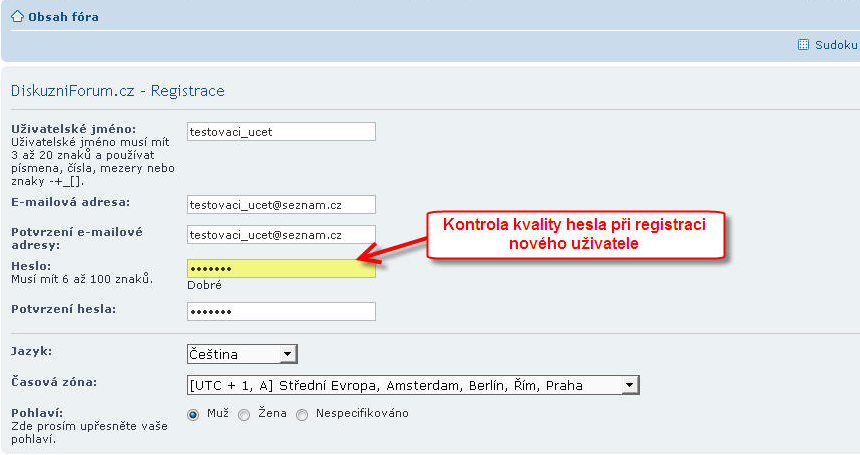The image size is (860, 455).
Task: Choose the Žena radio button
Action: 244,414
